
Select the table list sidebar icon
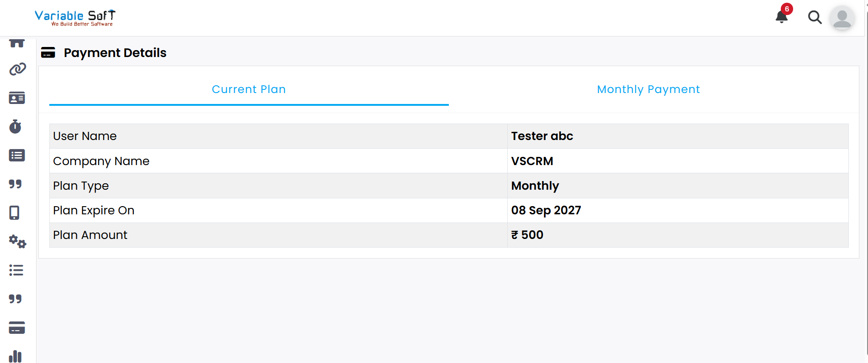point(17,156)
